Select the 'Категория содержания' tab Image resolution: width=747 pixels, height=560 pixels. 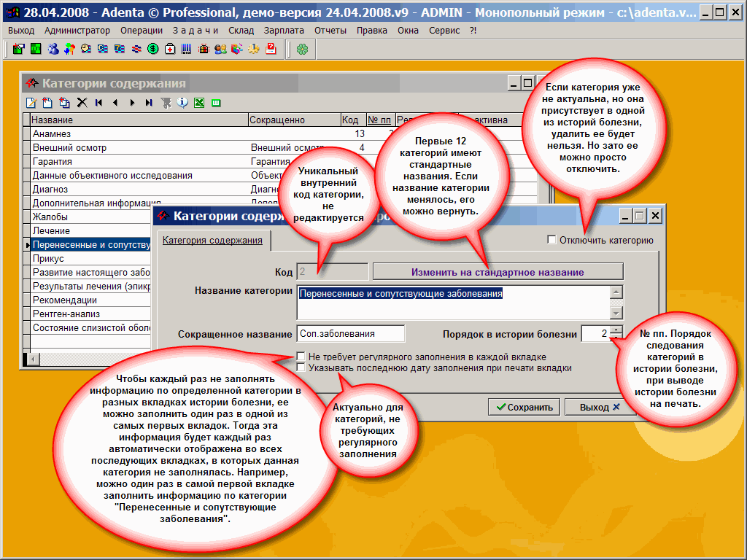[212, 241]
